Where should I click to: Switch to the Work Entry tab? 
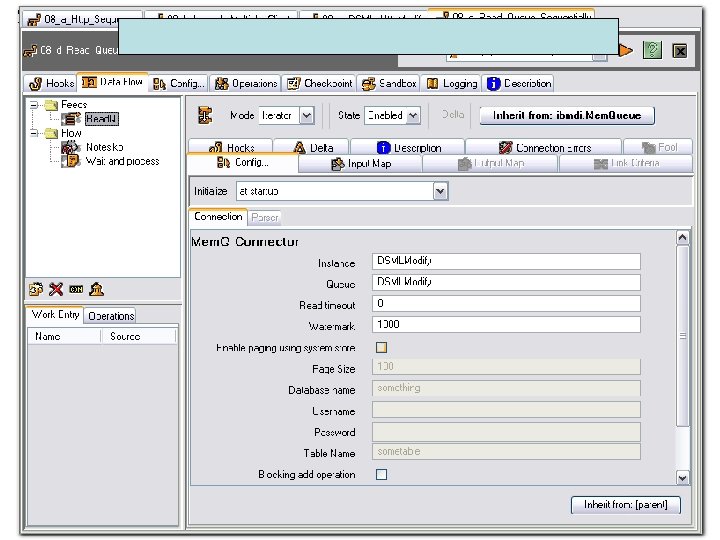click(x=55, y=315)
